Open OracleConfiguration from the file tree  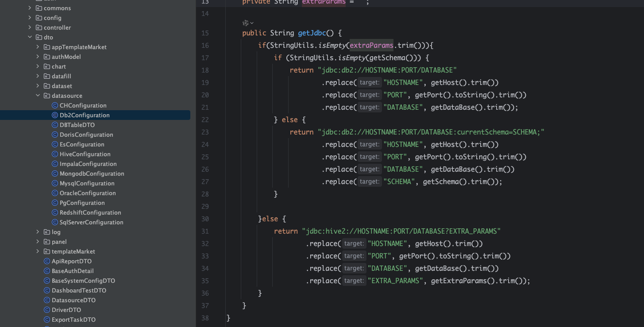(88, 193)
